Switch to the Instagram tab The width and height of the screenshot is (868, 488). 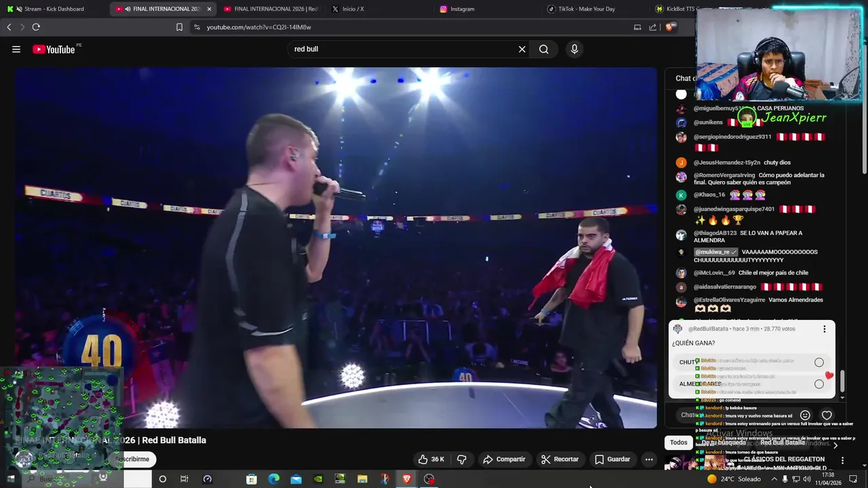point(462,9)
